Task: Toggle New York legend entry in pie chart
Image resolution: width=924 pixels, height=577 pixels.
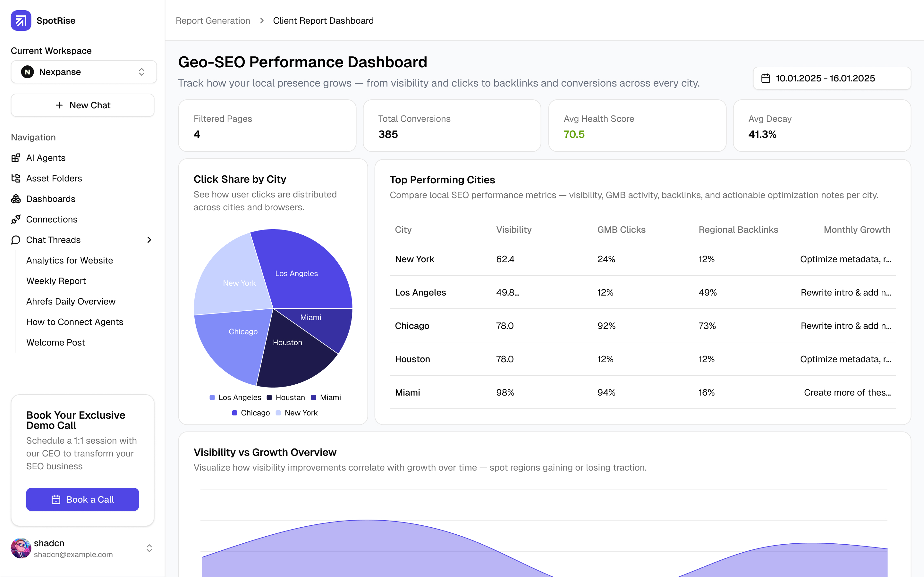Action: pos(297,413)
